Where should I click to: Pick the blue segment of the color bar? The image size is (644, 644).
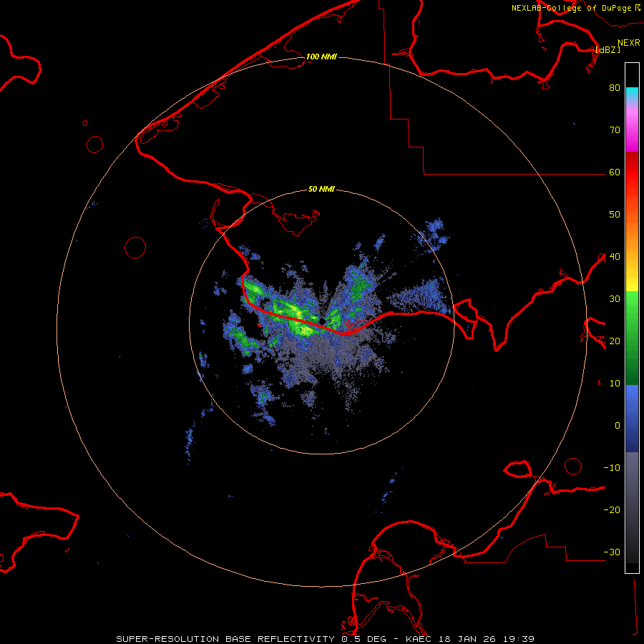632,418
